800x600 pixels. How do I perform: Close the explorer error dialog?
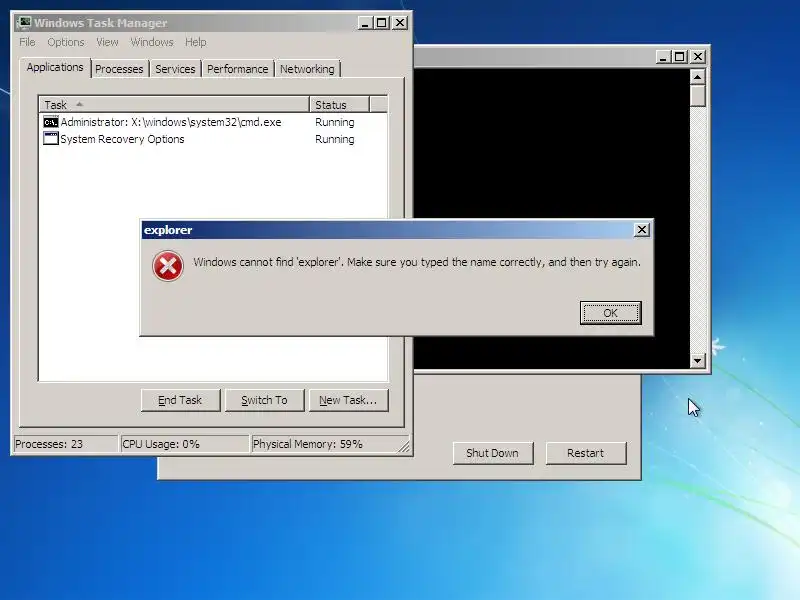click(x=641, y=230)
